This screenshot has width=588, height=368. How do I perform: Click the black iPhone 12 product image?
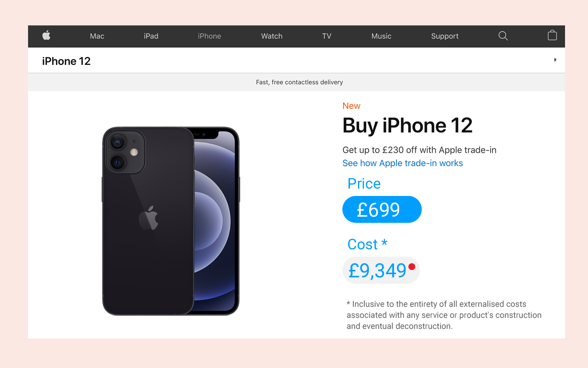tap(171, 221)
